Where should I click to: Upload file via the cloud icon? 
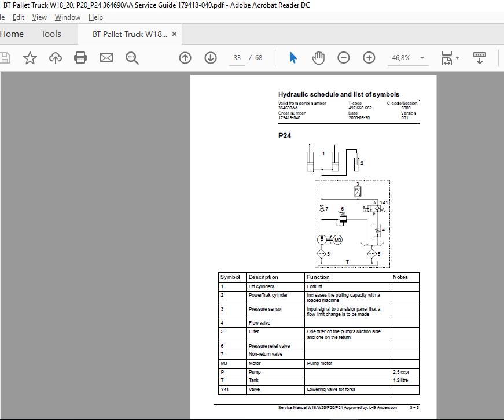[x=56, y=58]
